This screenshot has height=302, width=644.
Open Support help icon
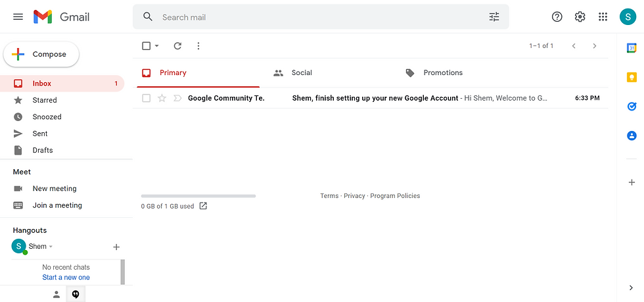[x=557, y=17]
